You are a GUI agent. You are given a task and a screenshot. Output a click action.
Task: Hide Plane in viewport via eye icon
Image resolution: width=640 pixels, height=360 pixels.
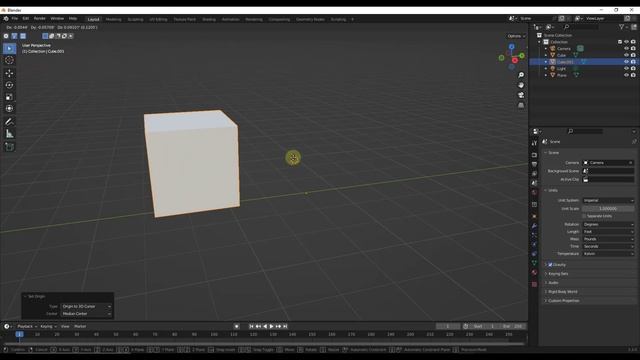[x=626, y=75]
